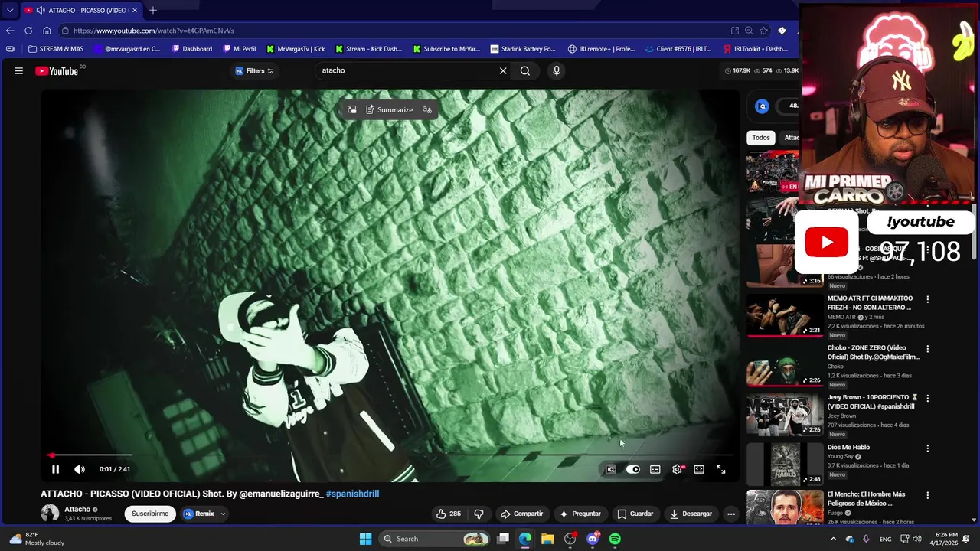980x551 pixels.
Task: Save the video with Guardar
Action: point(635,514)
